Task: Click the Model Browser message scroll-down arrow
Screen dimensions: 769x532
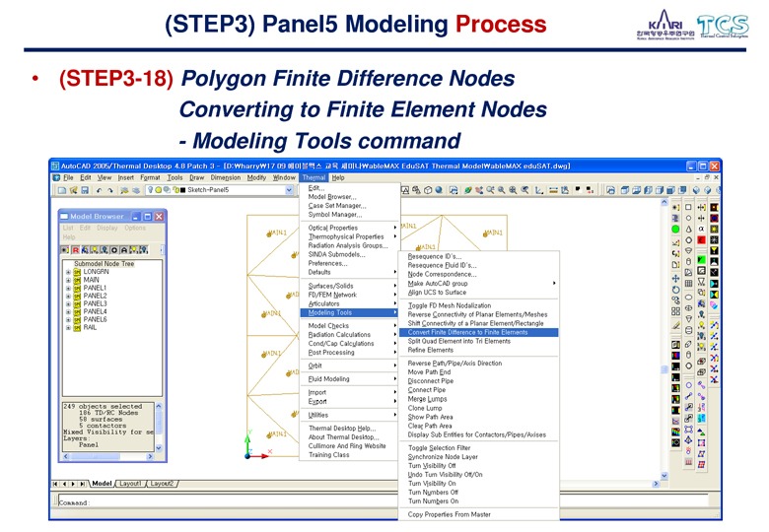Action: pyautogui.click(x=159, y=447)
